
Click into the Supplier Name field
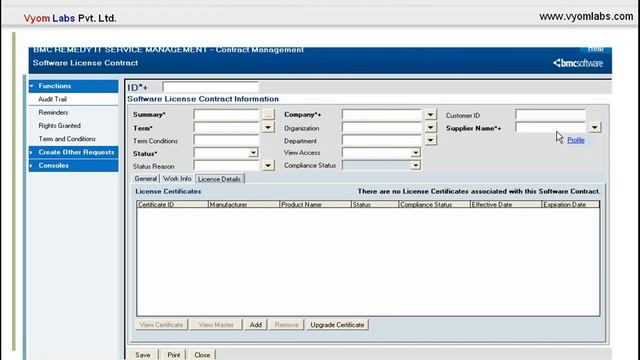tap(551, 127)
